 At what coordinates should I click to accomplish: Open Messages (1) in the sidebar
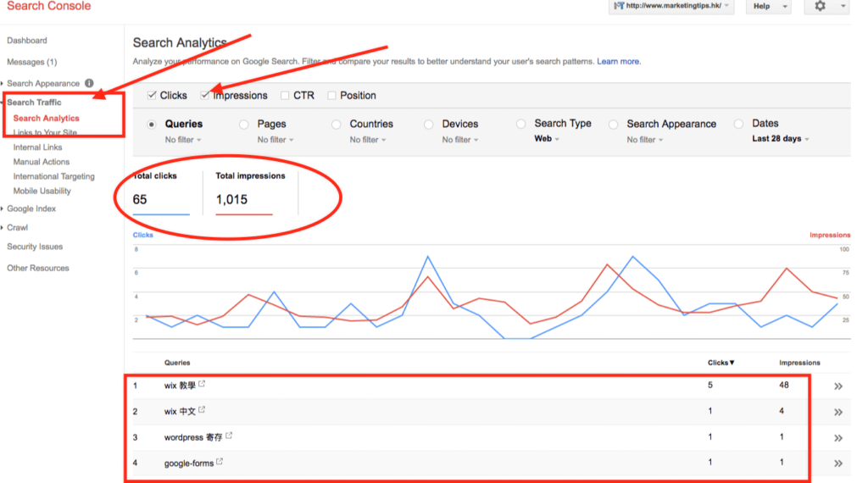[31, 62]
